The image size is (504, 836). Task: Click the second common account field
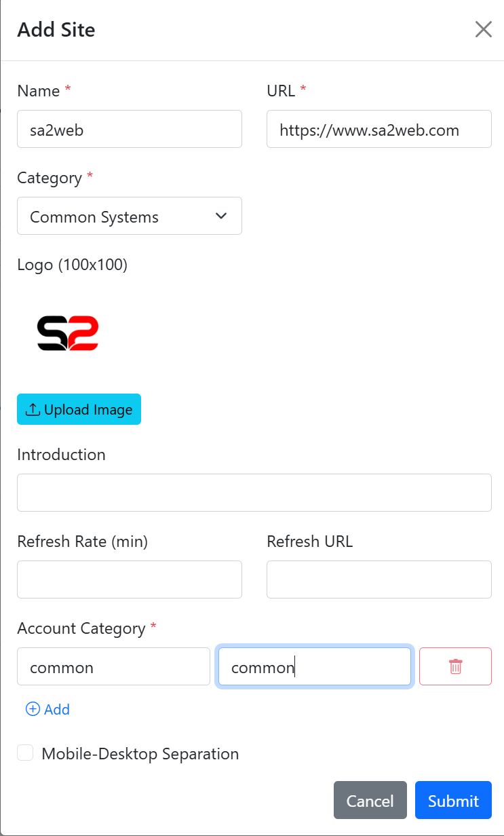pyautogui.click(x=315, y=666)
